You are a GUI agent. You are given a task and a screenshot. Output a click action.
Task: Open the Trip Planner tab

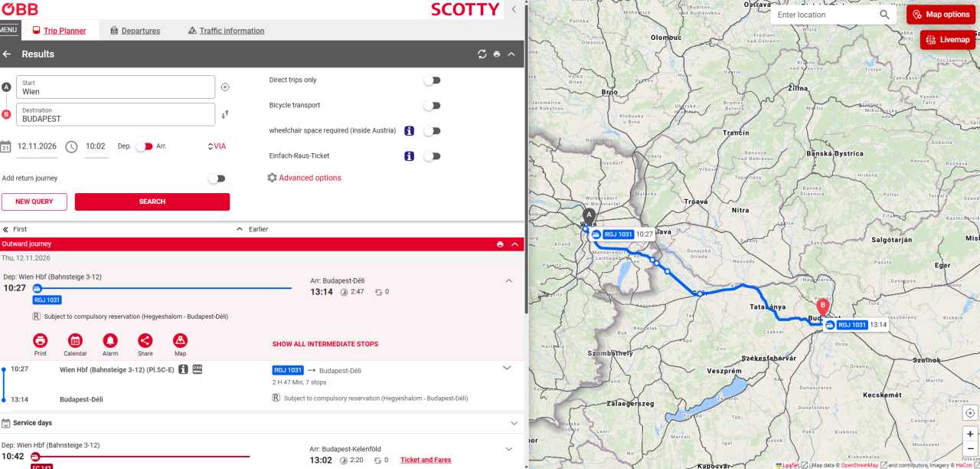coord(59,31)
